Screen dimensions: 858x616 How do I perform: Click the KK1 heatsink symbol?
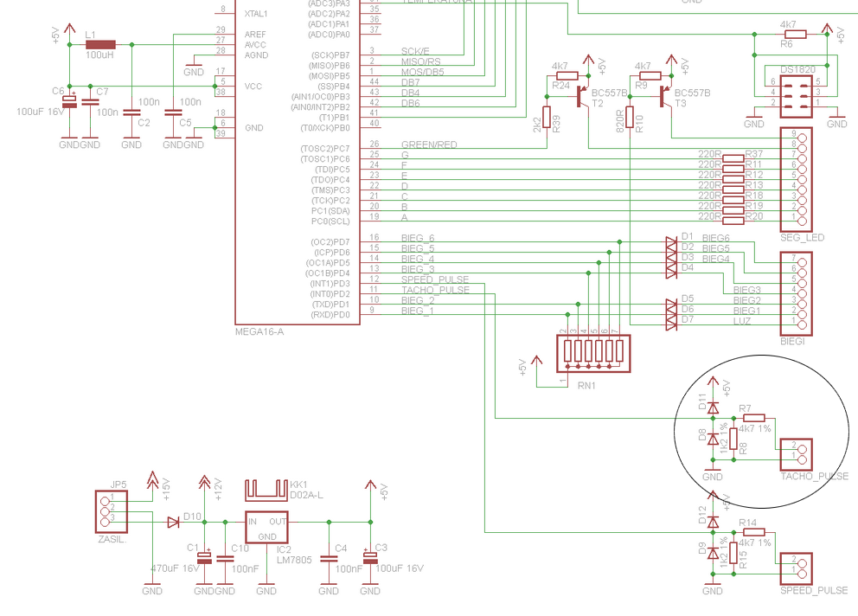(x=266, y=490)
